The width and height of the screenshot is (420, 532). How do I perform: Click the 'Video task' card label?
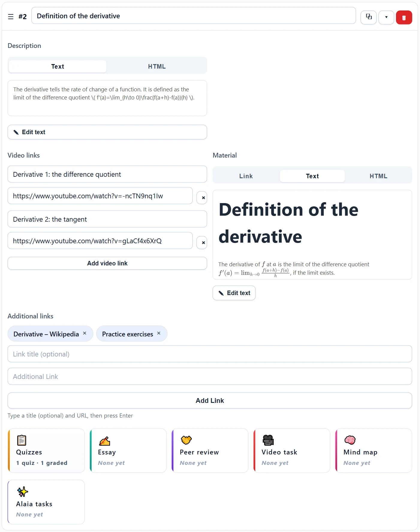tap(279, 452)
